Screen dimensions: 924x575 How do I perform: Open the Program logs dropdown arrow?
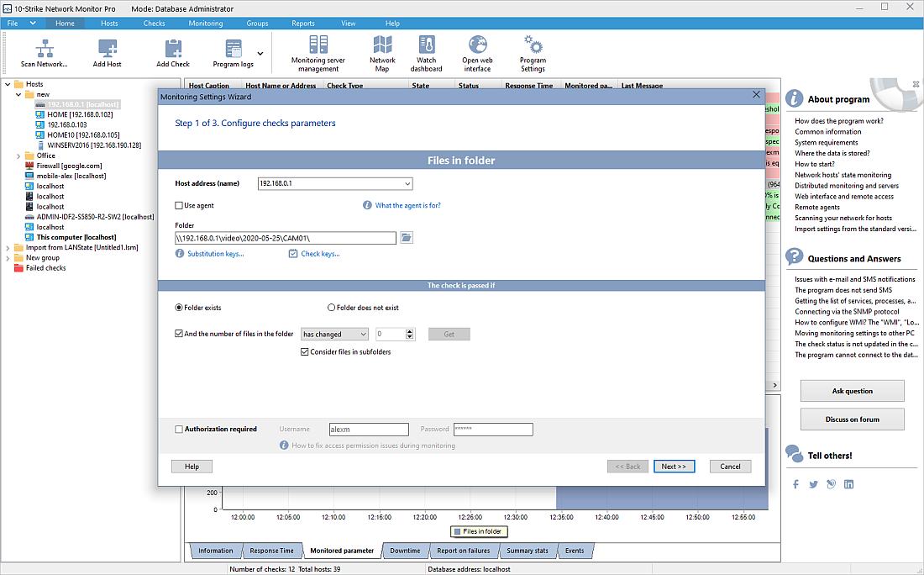pos(260,53)
